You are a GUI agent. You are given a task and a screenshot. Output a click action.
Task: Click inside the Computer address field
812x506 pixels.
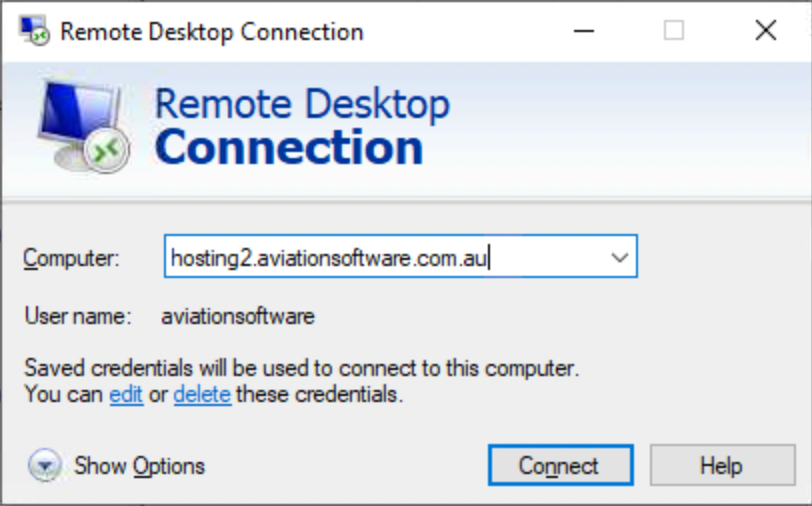click(380, 258)
